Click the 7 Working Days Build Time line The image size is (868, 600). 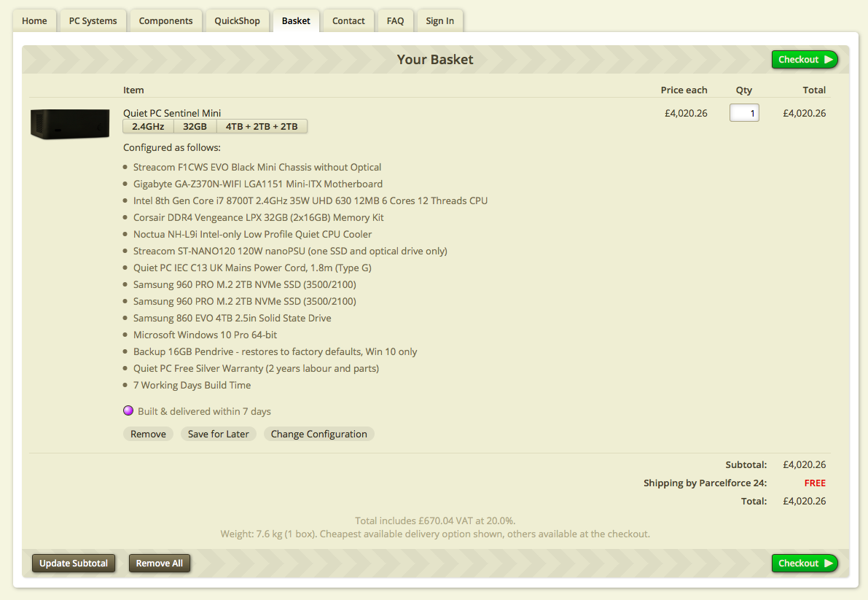[x=192, y=385]
